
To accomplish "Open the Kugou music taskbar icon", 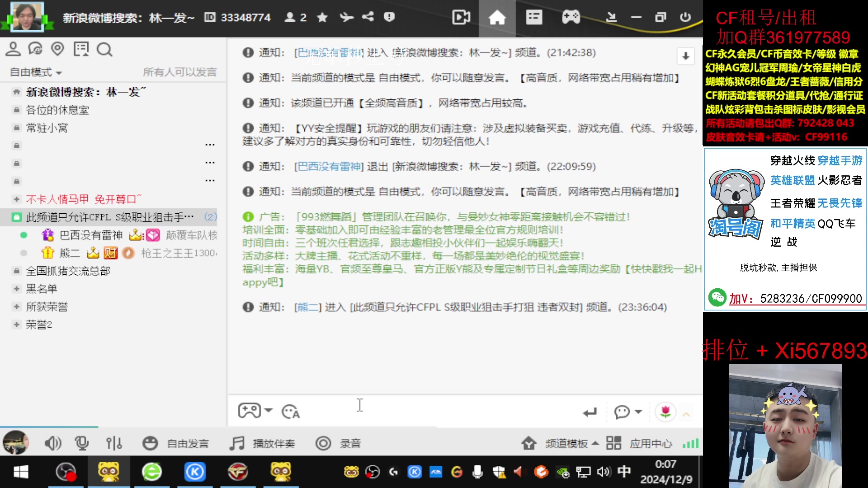I will 195,472.
